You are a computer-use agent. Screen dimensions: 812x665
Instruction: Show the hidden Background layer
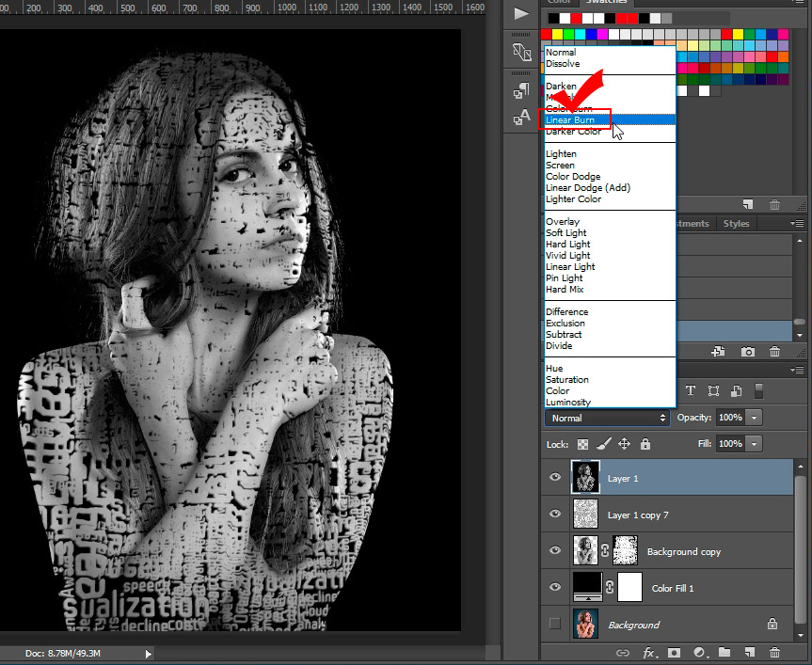[555, 624]
